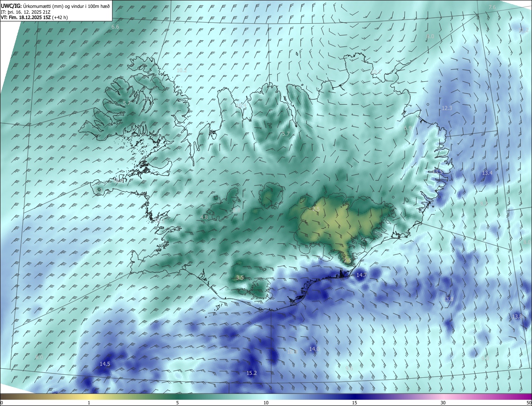The width and height of the screenshot is (532, 406).
Task: Click the map title 'Úrkomumætti (mm) og vindur í 100m hæð'
Action: [x=66, y=6]
